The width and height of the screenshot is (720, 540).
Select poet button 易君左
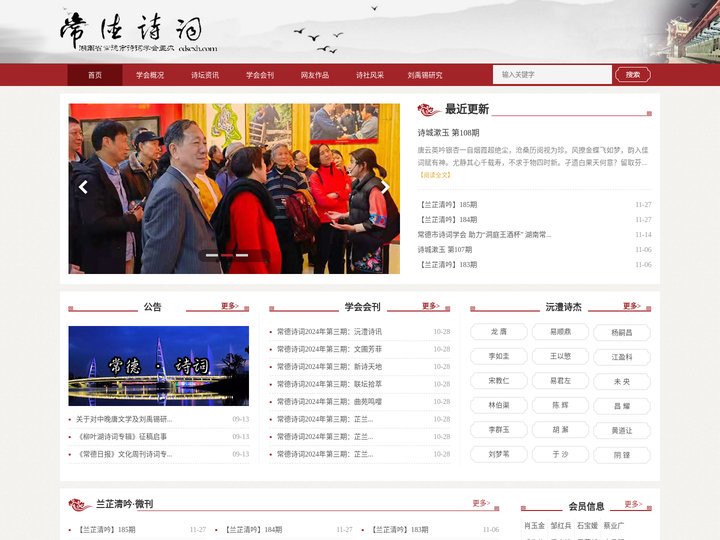pos(560,381)
